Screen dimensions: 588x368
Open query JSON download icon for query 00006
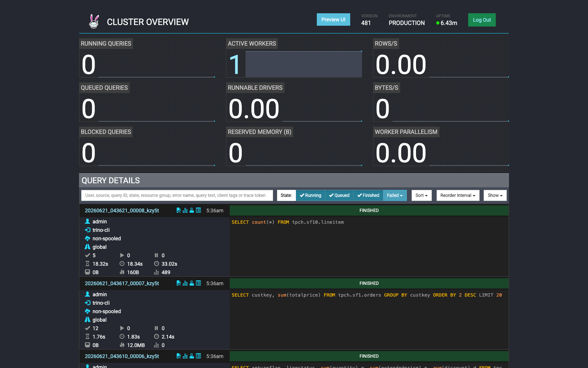click(x=179, y=356)
